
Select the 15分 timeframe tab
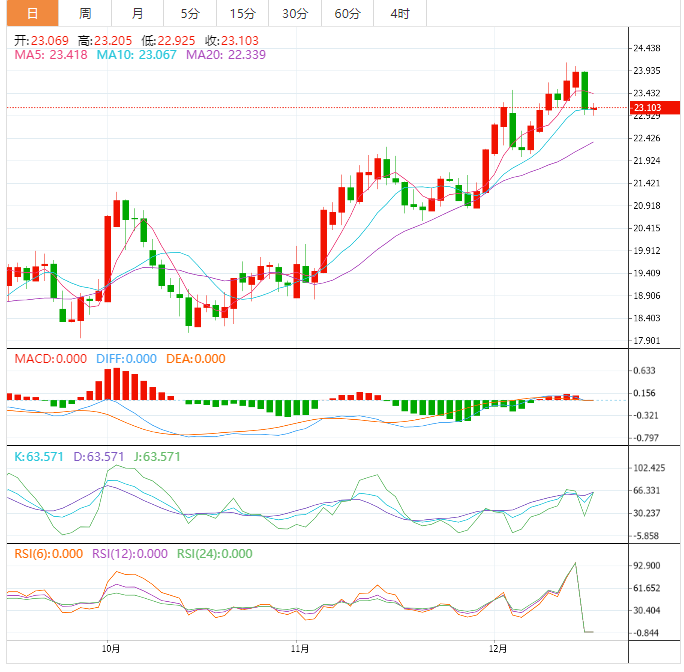coord(242,13)
